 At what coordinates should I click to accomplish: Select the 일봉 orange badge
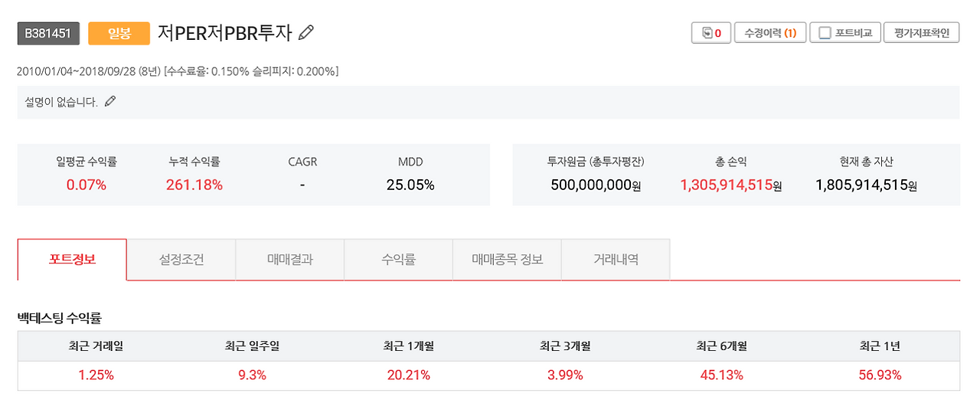[119, 33]
